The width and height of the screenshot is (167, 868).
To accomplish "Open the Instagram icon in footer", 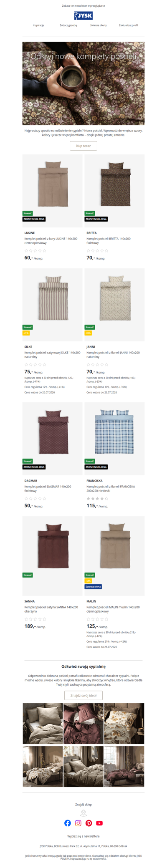I will (x=78, y=823).
